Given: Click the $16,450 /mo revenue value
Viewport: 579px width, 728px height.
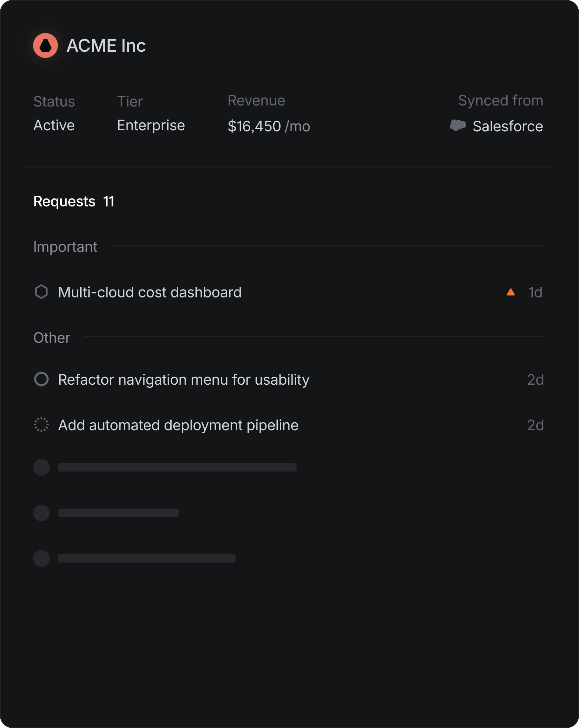Looking at the screenshot, I should tap(269, 126).
